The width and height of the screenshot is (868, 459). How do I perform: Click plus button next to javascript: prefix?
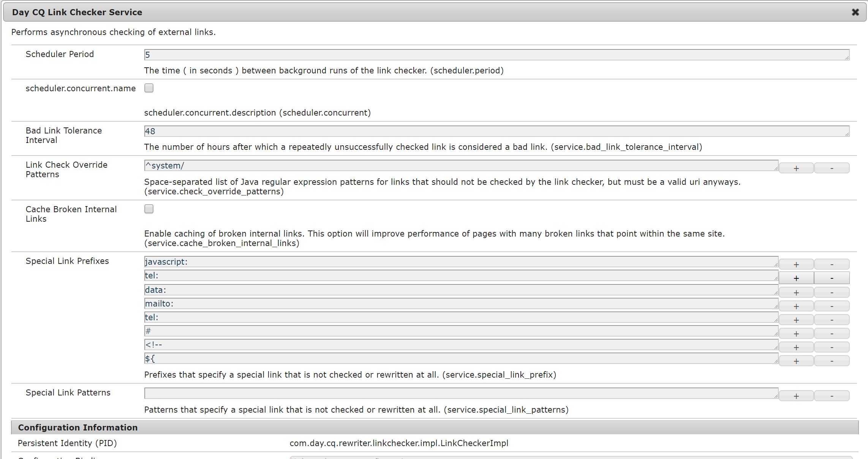point(796,264)
